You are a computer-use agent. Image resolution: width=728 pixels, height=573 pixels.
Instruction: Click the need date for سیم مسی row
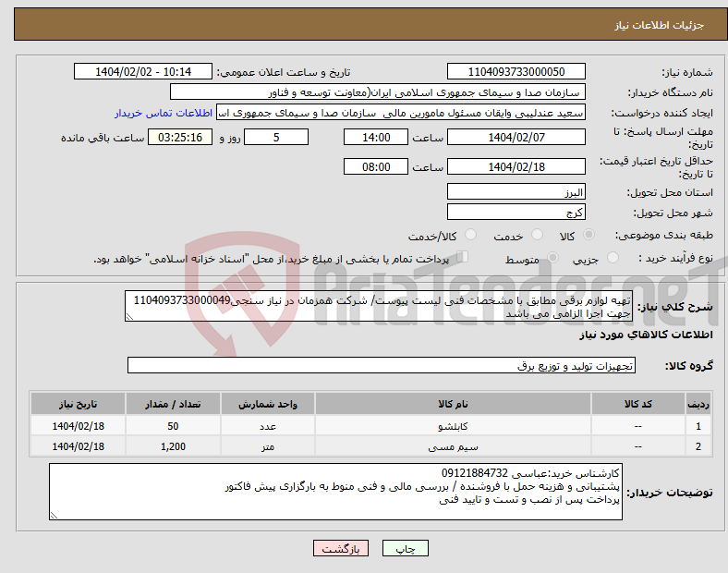point(78,446)
